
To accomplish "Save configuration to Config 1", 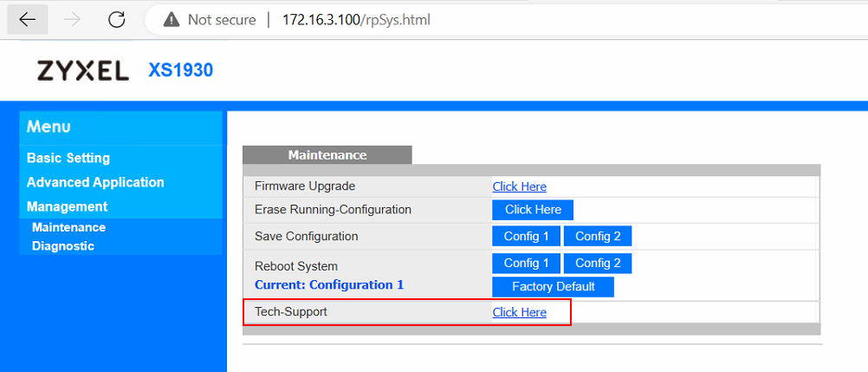I will tap(526, 236).
